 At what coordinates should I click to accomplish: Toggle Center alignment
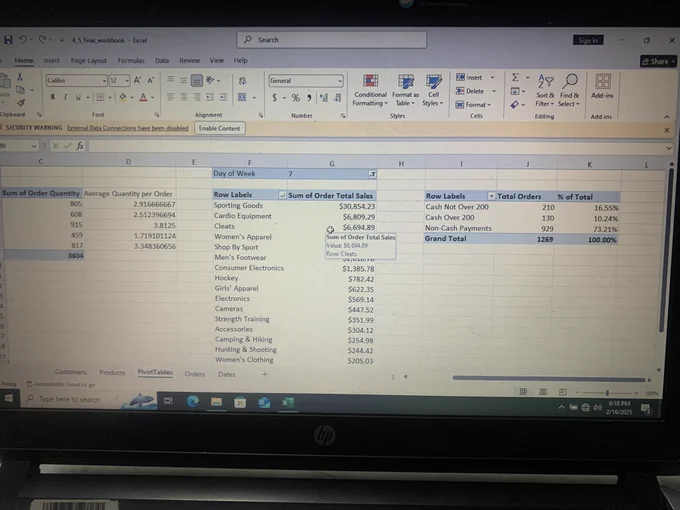183,97
